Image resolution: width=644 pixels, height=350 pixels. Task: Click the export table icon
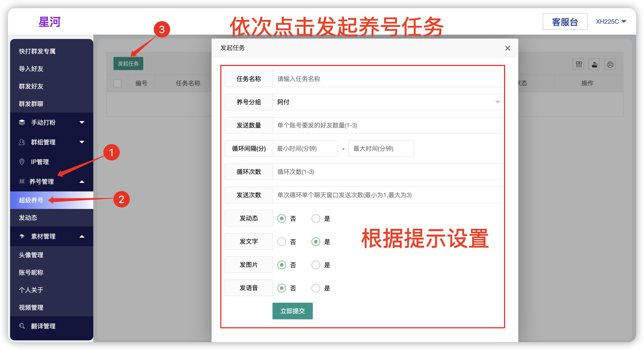coord(594,64)
